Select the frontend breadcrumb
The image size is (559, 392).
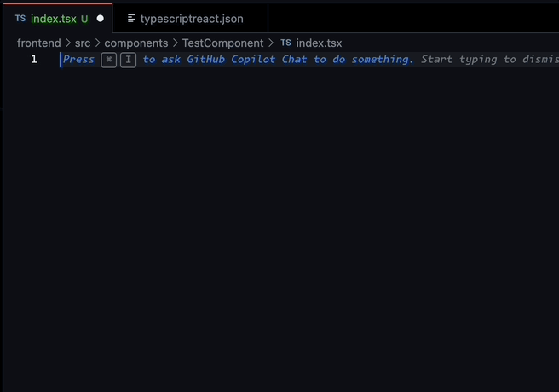click(39, 43)
